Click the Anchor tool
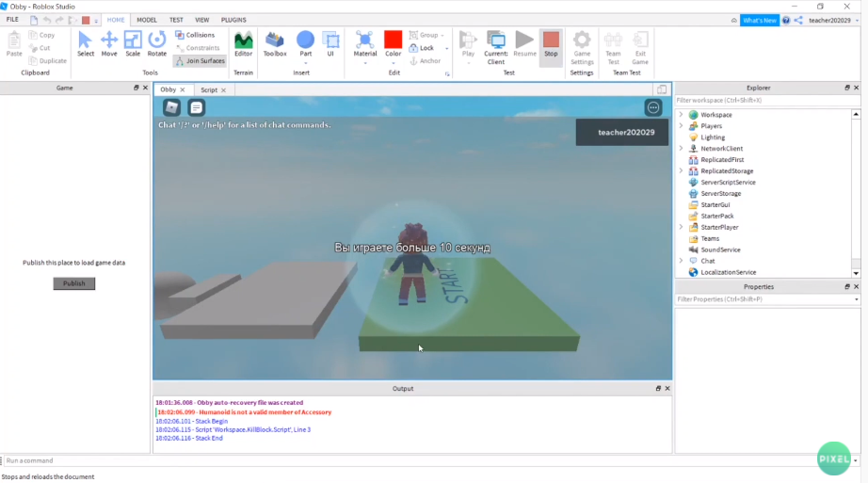 426,61
